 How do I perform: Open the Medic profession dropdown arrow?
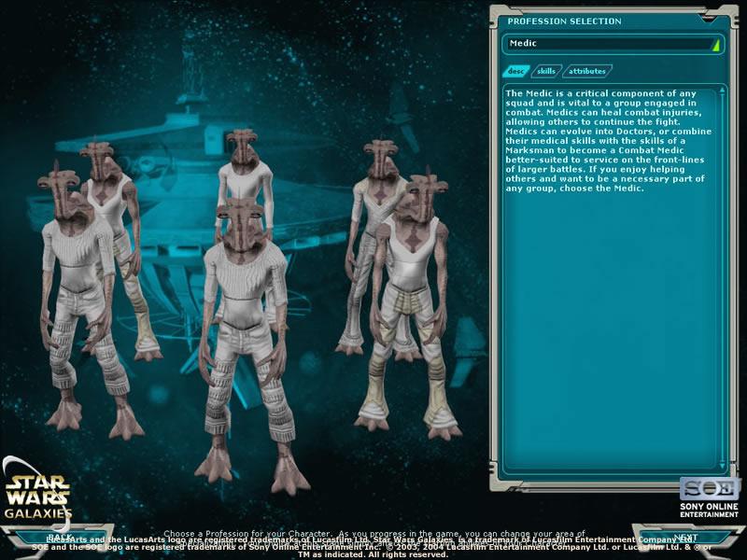coord(715,44)
